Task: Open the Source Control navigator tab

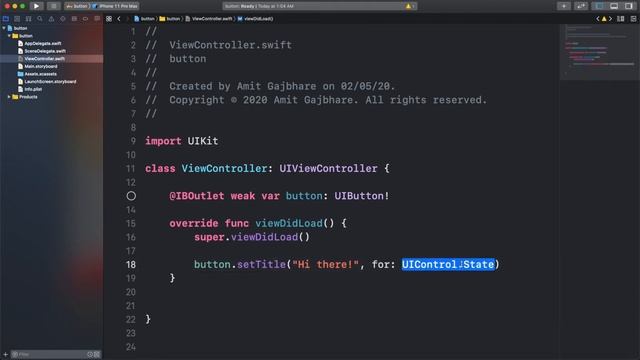Action: tap(17, 19)
